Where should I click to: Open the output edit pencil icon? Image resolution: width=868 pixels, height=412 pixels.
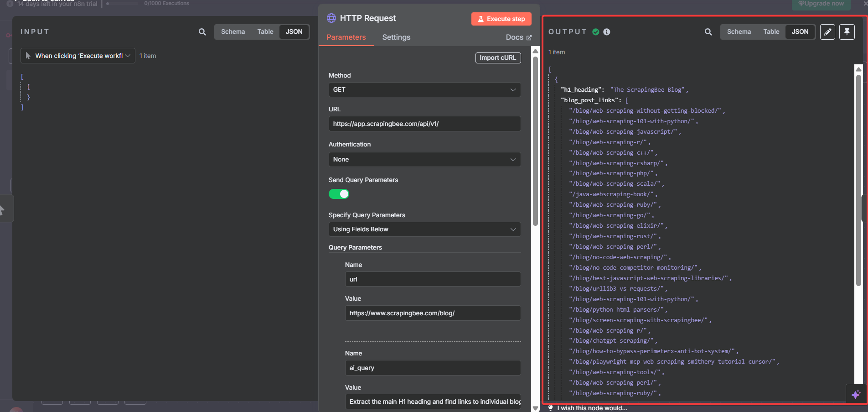coord(827,32)
